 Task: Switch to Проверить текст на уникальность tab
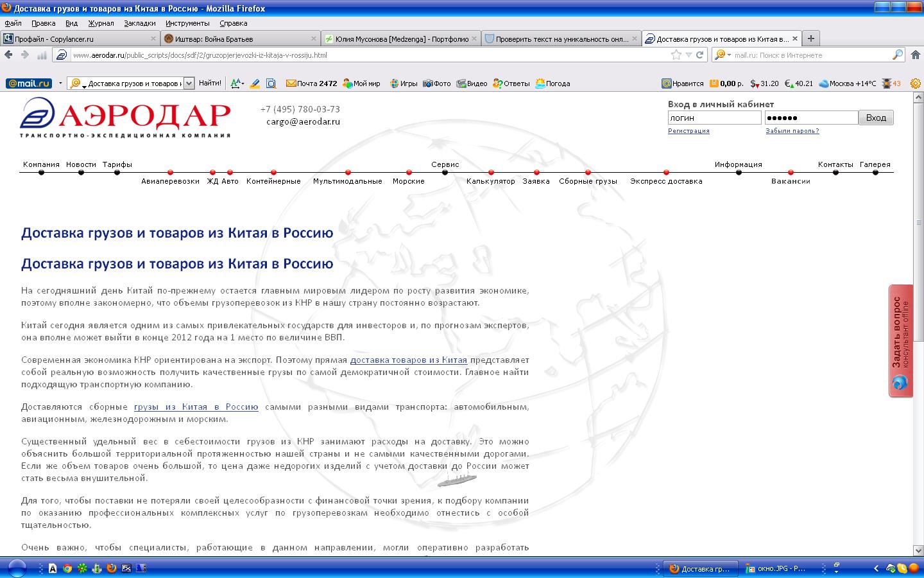point(561,39)
